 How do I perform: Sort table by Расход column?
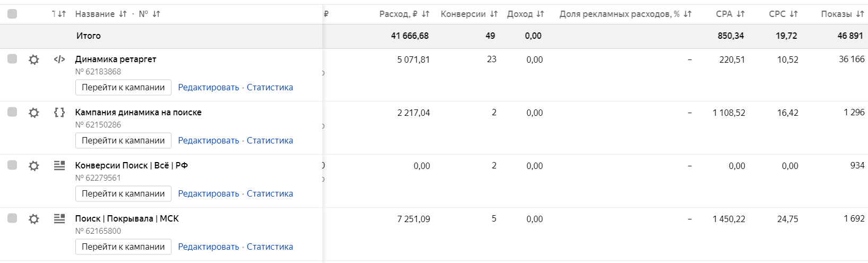pyautogui.click(x=404, y=14)
